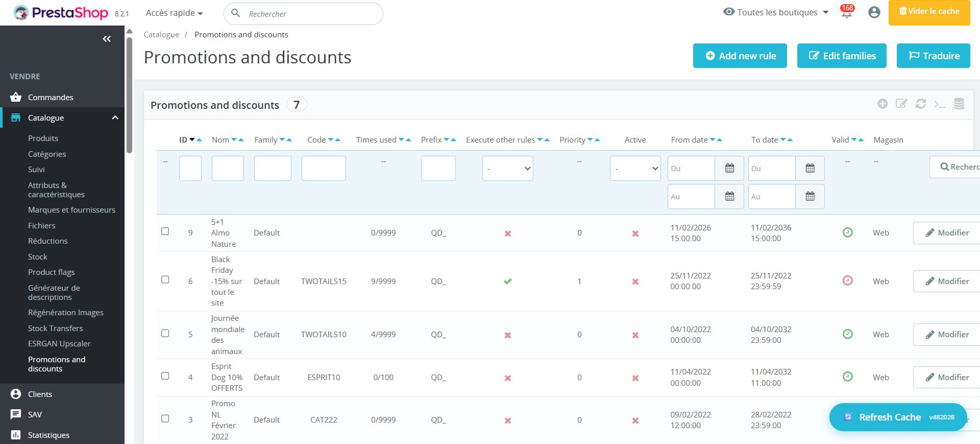
Task: Click the plus icon in the list panel header
Action: (883, 104)
